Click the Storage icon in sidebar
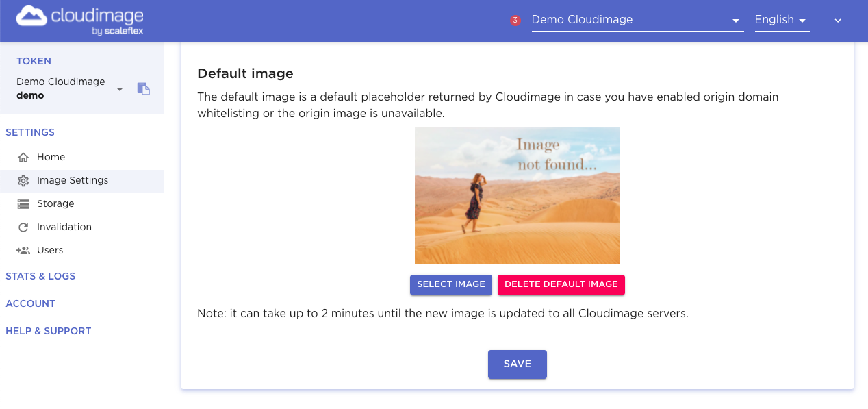 (23, 204)
